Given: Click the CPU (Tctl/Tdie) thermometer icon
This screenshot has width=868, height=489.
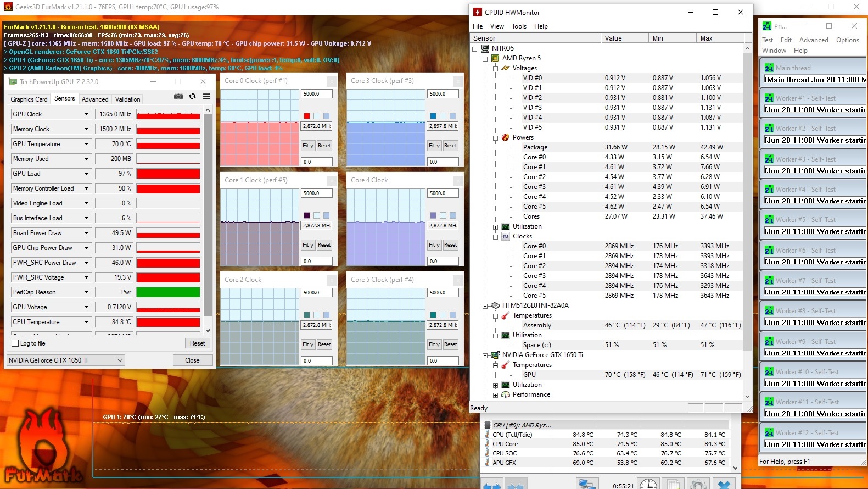Looking at the screenshot, I should click(487, 435).
